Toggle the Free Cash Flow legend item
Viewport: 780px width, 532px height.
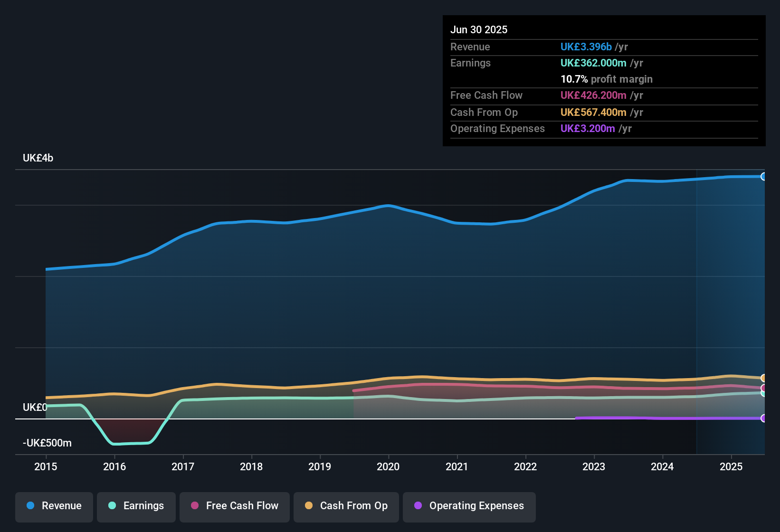[235, 507]
